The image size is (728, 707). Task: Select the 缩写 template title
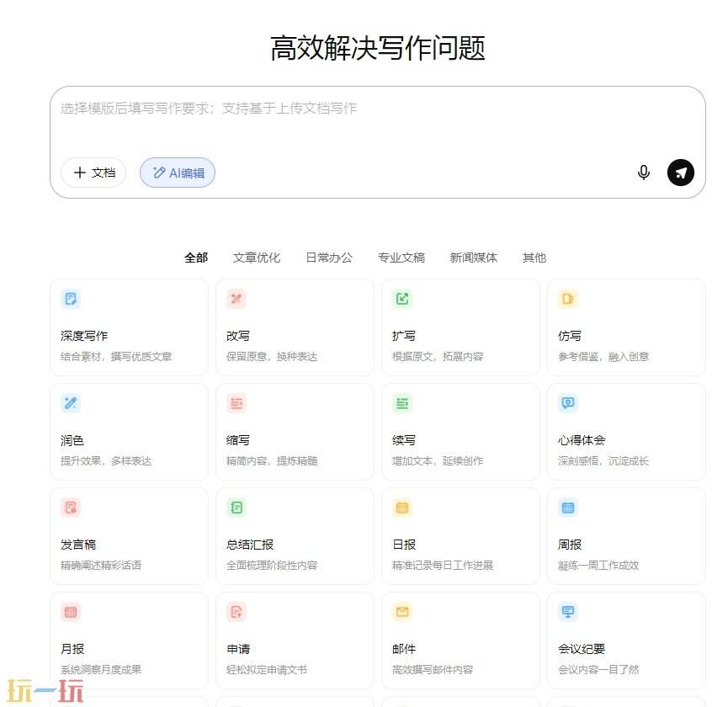[238, 440]
